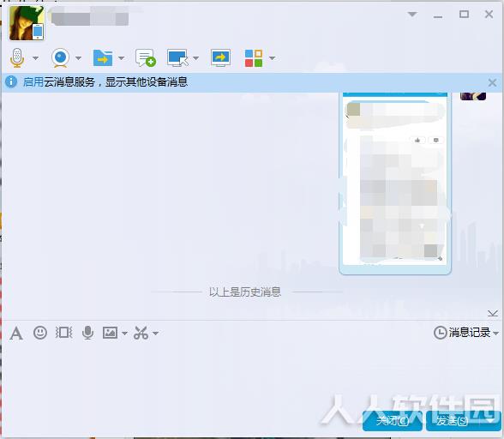This screenshot has width=504, height=439.
Task: Click the 启用 link for cloud messages
Action: [33, 82]
